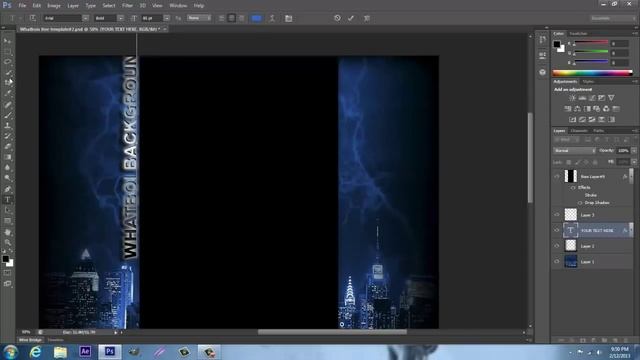This screenshot has width=640, height=360.
Task: Select the Path Selection tool
Action: (x=7, y=210)
